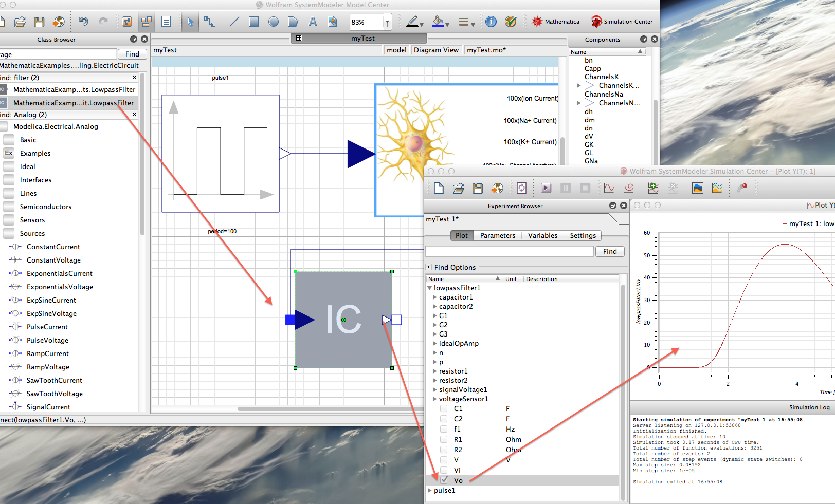
Task: Switch to the Parameters tab
Action: (x=498, y=235)
